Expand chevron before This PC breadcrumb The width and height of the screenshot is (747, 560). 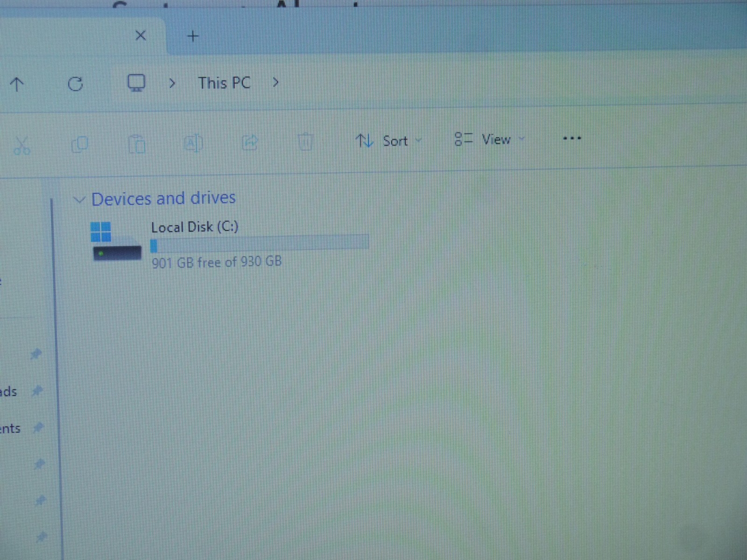pos(172,84)
